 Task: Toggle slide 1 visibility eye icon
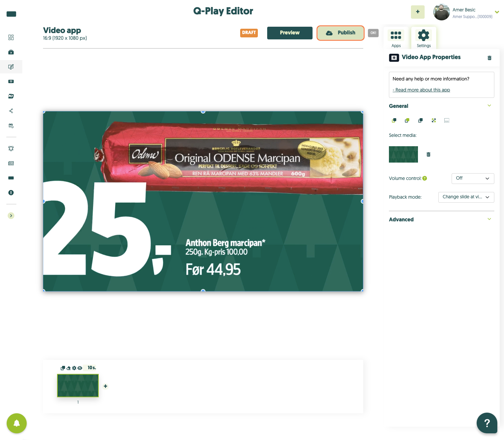[80, 368]
